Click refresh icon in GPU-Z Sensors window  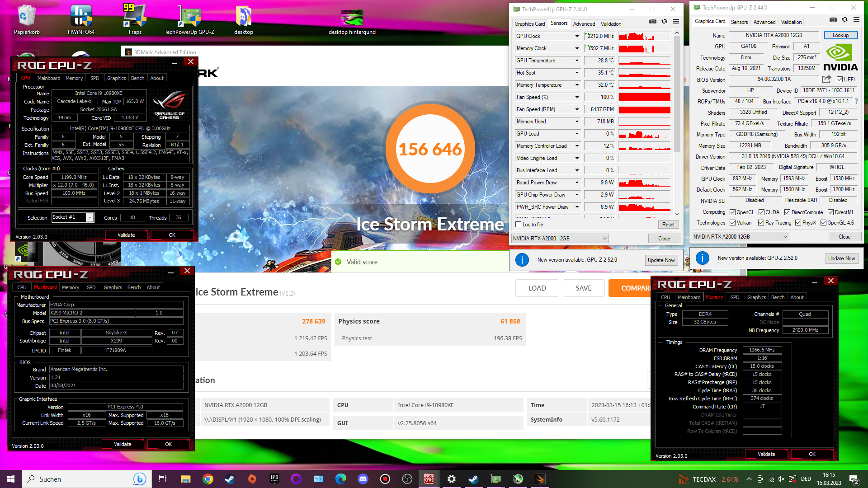pyautogui.click(x=664, y=21)
